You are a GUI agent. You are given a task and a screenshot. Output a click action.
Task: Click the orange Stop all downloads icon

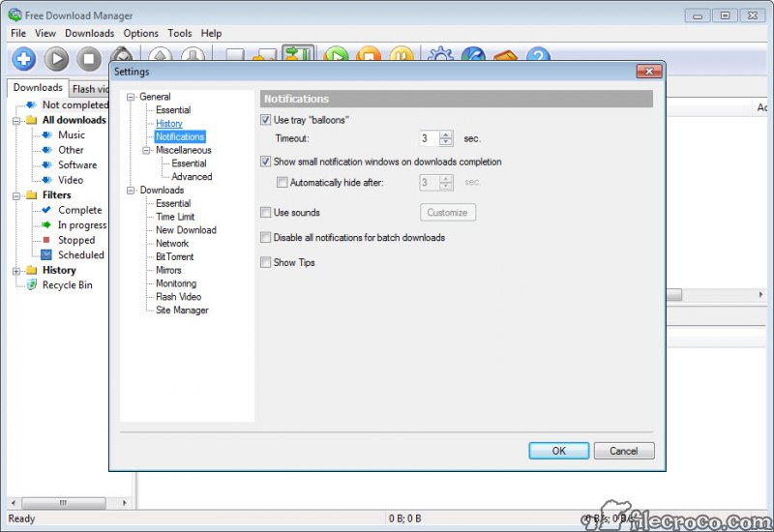(x=370, y=54)
